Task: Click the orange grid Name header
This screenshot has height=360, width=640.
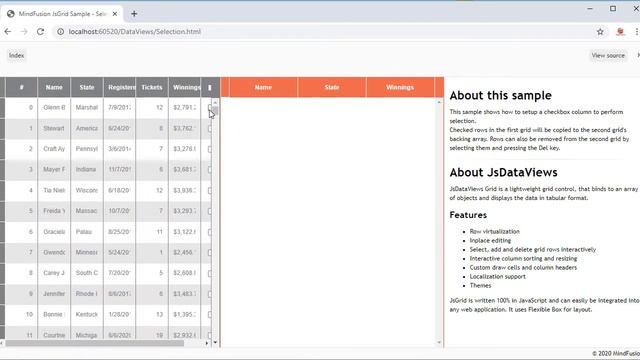Action: click(x=263, y=87)
